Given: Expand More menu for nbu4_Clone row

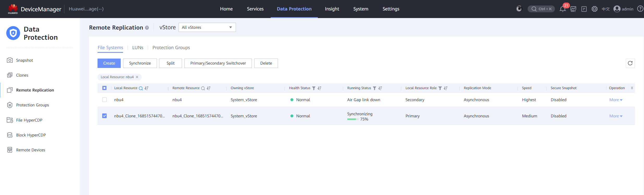Looking at the screenshot, I should click(x=616, y=116).
